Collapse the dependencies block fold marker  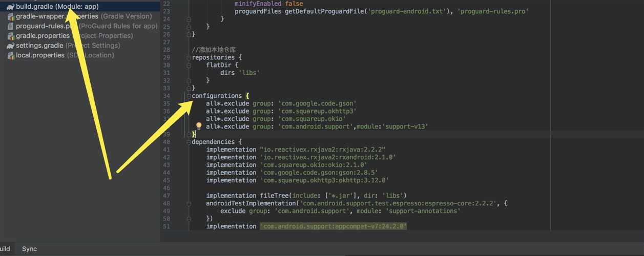click(189, 142)
